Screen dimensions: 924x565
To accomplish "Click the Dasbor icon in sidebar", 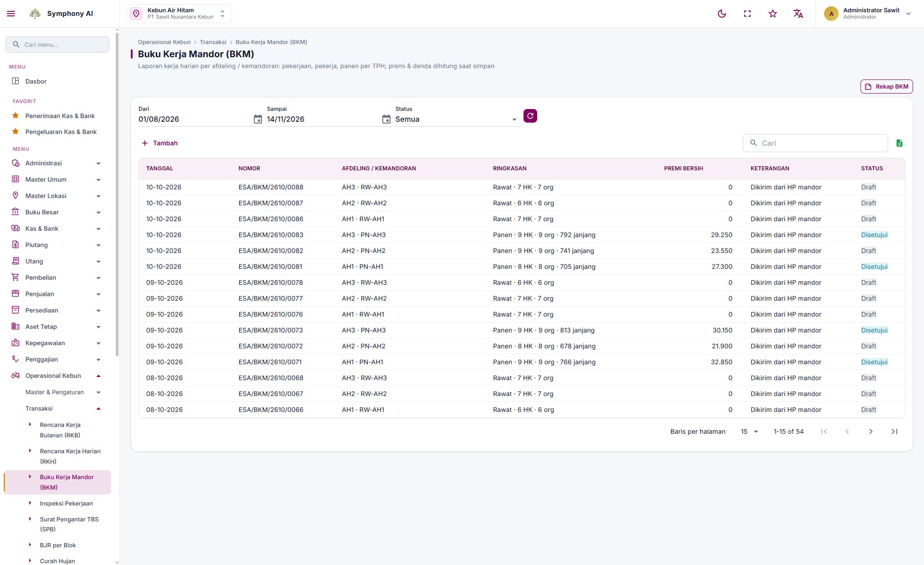I will point(15,81).
